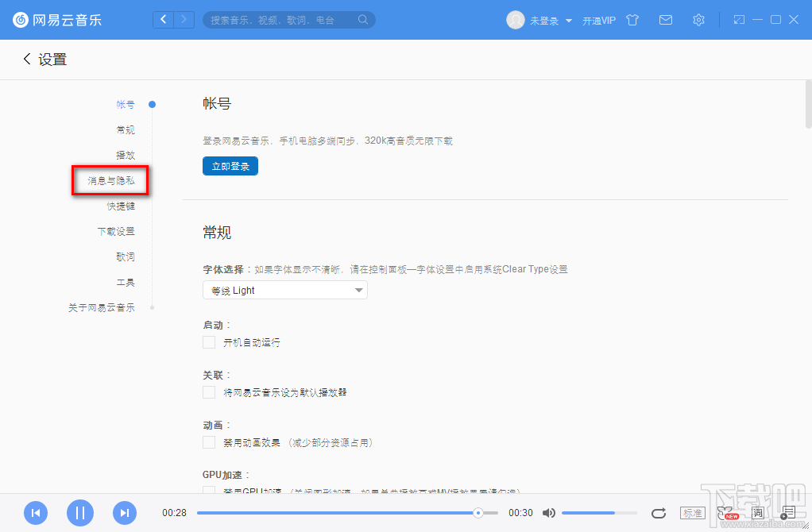Open the lyrics panel via 词 icon
The height and width of the screenshot is (532, 812).
coord(758,513)
